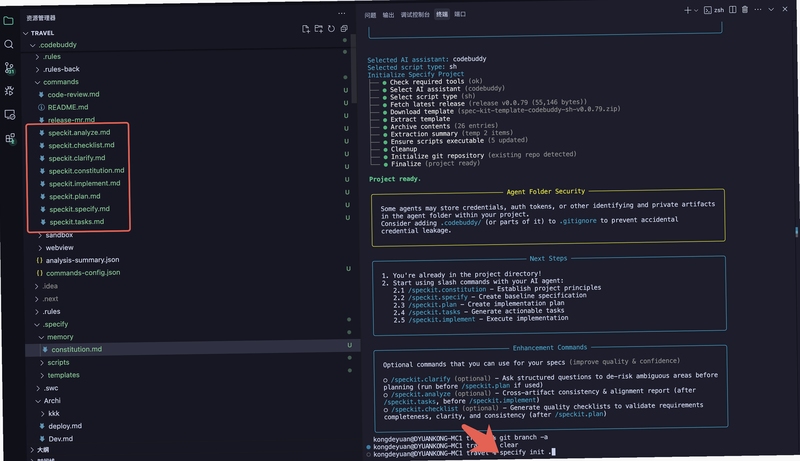
Task: Open speckit.clarify.md file
Action: (77, 158)
